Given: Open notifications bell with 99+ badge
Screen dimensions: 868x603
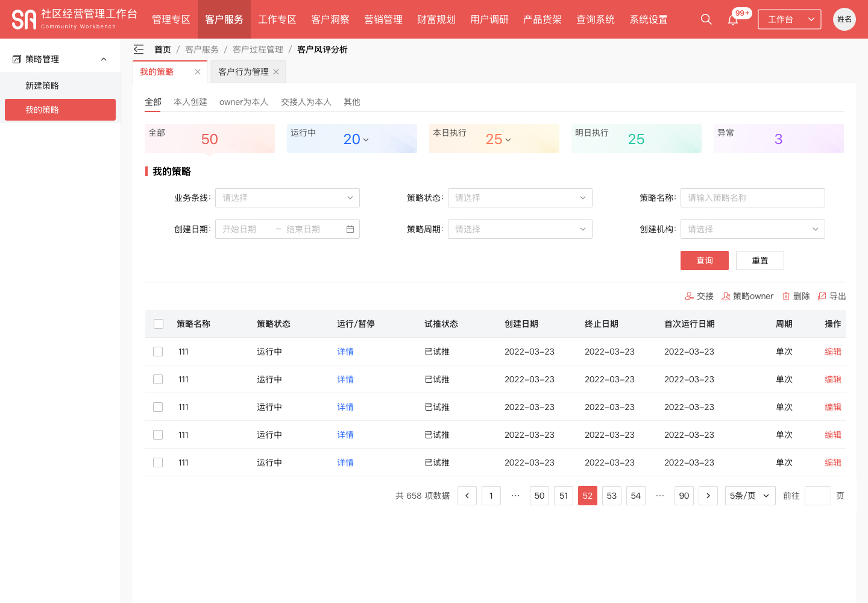Looking at the screenshot, I should 733,20.
